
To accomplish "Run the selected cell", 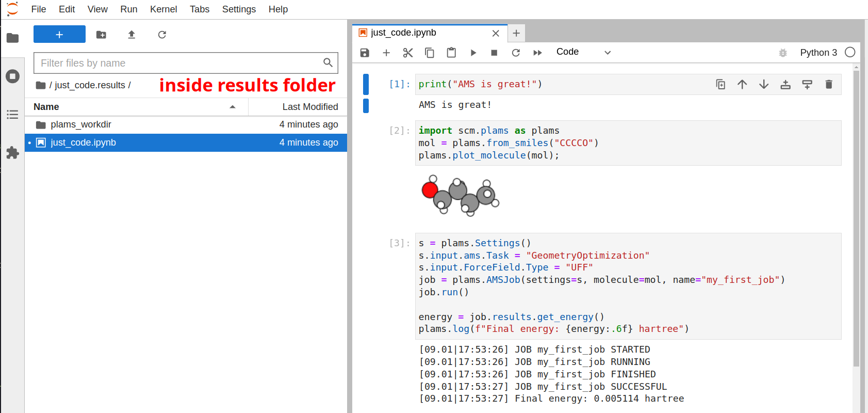I will [473, 53].
